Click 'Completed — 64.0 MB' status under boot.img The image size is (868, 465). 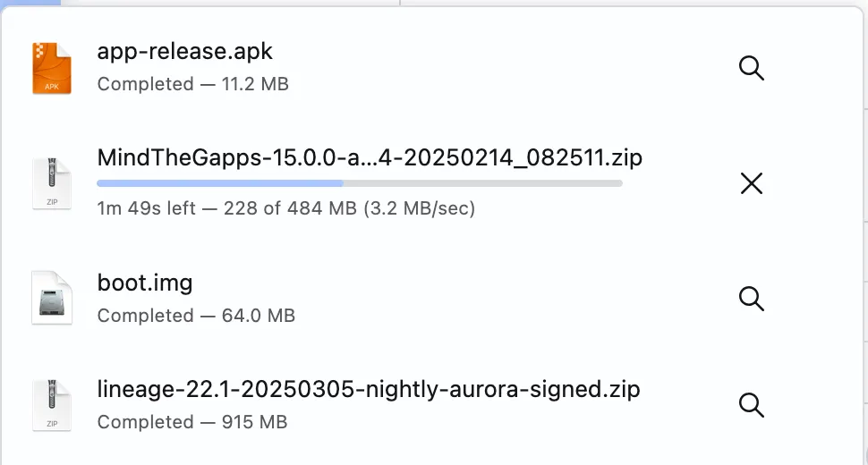pyautogui.click(x=196, y=316)
